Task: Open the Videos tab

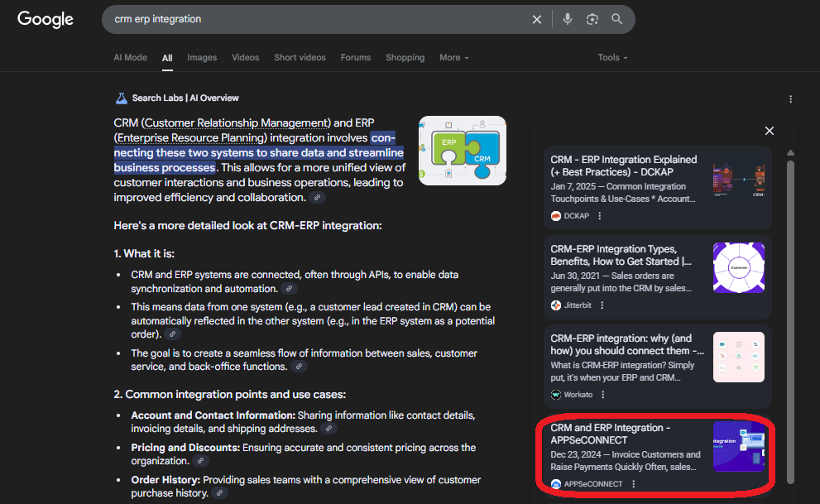Action: [x=245, y=57]
